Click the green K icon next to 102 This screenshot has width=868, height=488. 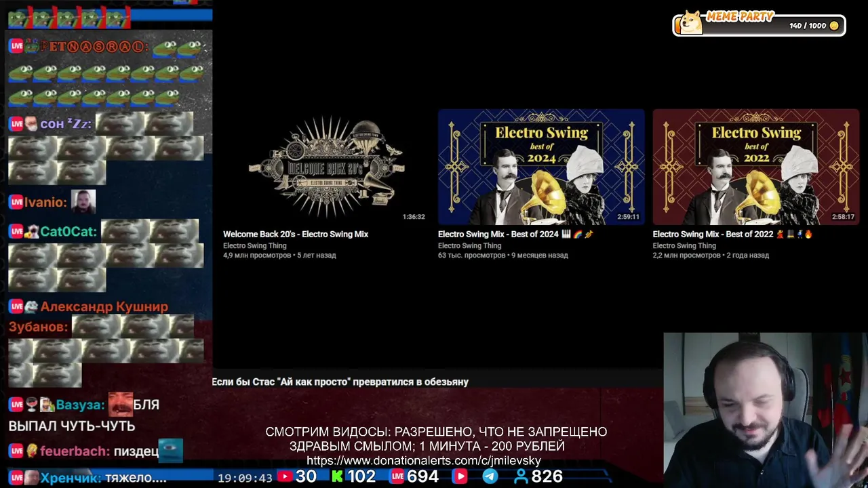click(337, 476)
